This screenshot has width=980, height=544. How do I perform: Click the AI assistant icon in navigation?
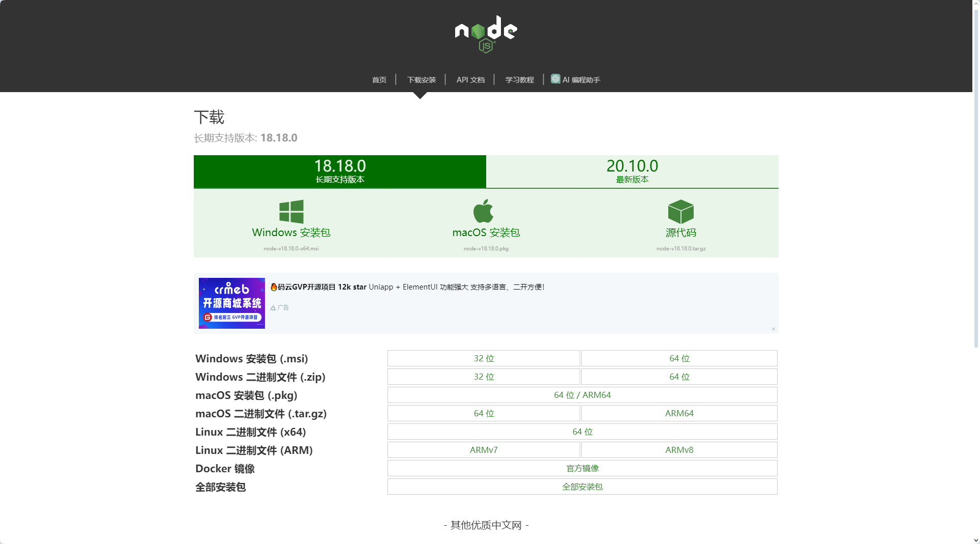pyautogui.click(x=555, y=79)
